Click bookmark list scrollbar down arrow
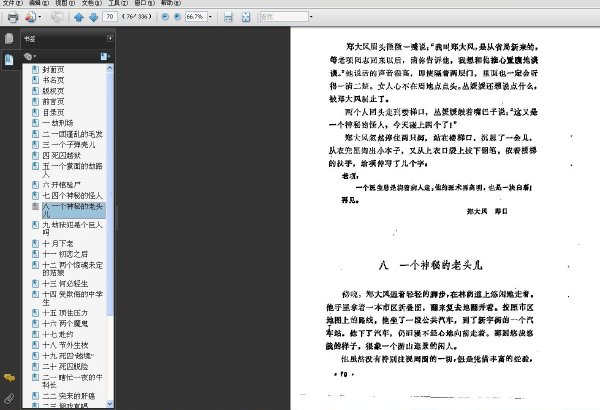 pyautogui.click(x=110, y=403)
